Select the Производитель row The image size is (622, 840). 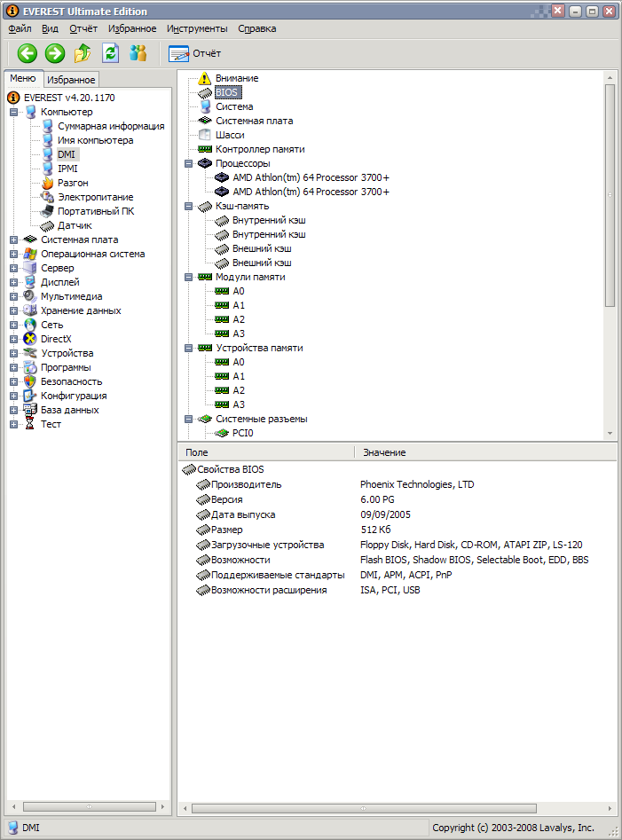pyautogui.click(x=397, y=485)
